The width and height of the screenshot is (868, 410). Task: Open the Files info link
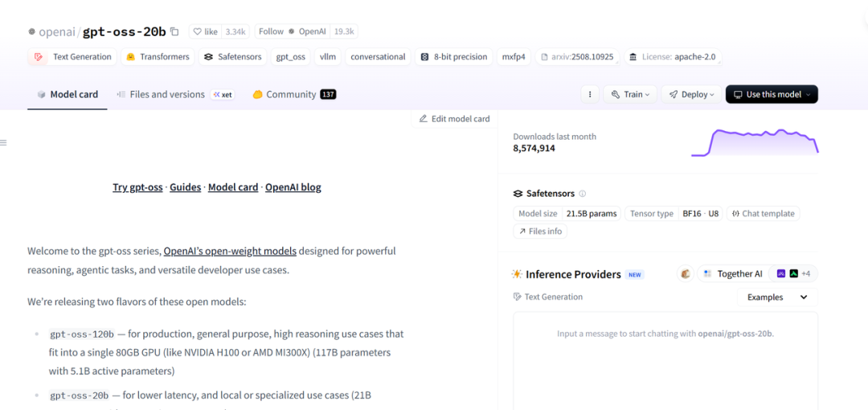pyautogui.click(x=540, y=231)
